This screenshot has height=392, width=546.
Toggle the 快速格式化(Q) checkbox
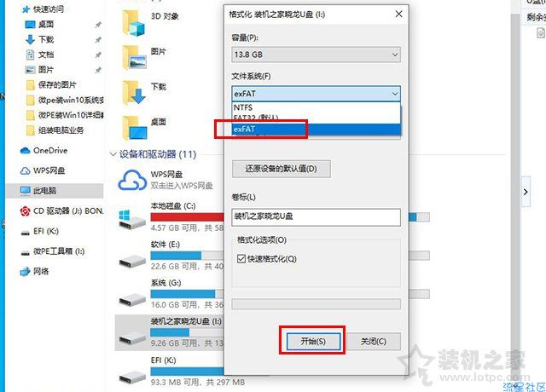241,259
